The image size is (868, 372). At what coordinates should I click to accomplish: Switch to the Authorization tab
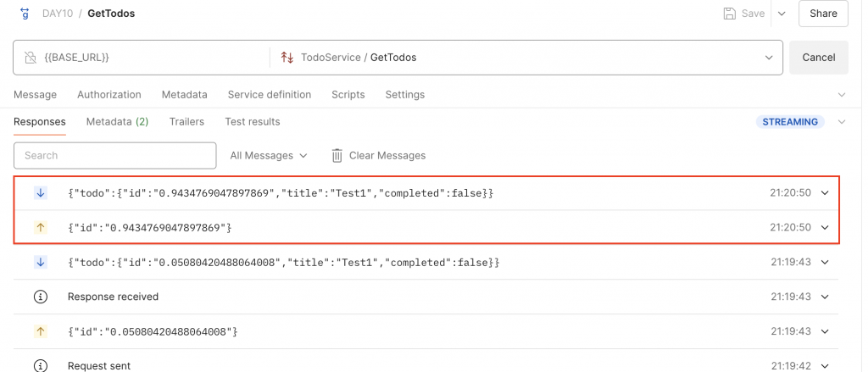click(109, 95)
